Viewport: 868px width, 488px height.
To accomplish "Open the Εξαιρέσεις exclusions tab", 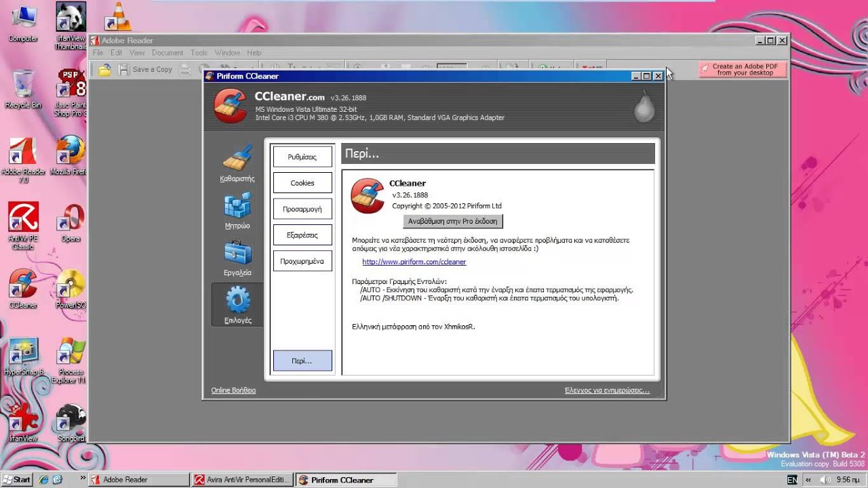I will click(x=302, y=235).
